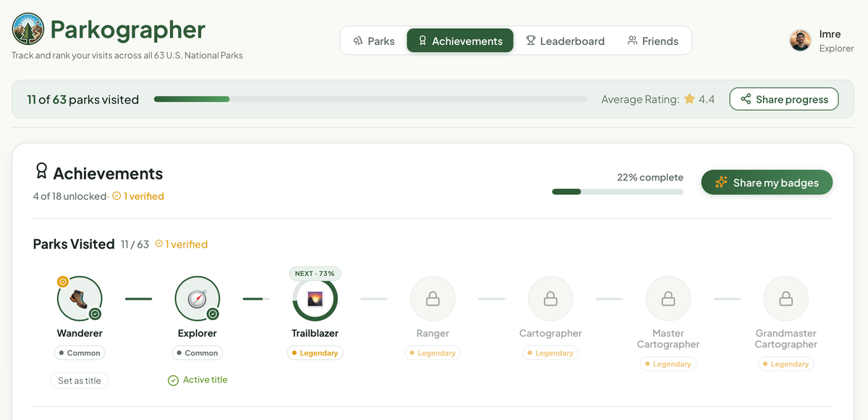Image resolution: width=868 pixels, height=420 pixels.
Task: Click the 22% complete progress bar
Action: [x=618, y=192]
